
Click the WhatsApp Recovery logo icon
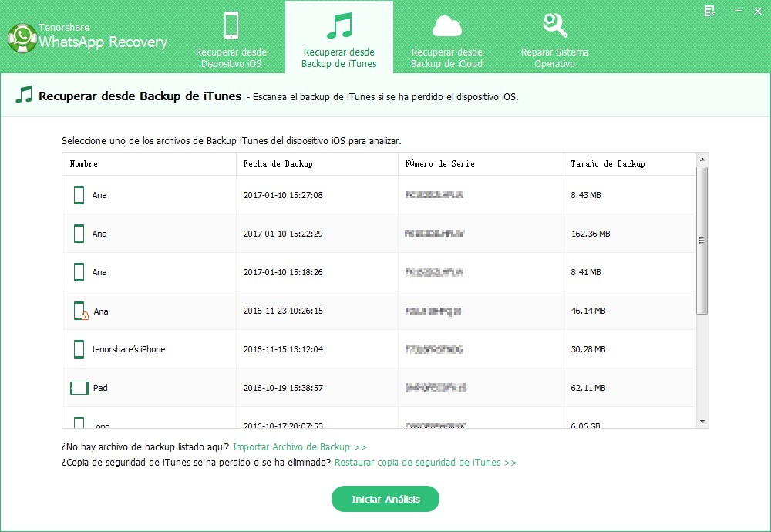pos(22,38)
